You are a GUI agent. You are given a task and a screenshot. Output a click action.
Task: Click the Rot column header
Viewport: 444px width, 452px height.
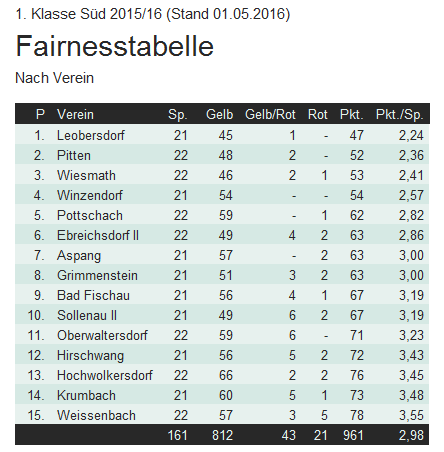tap(318, 114)
